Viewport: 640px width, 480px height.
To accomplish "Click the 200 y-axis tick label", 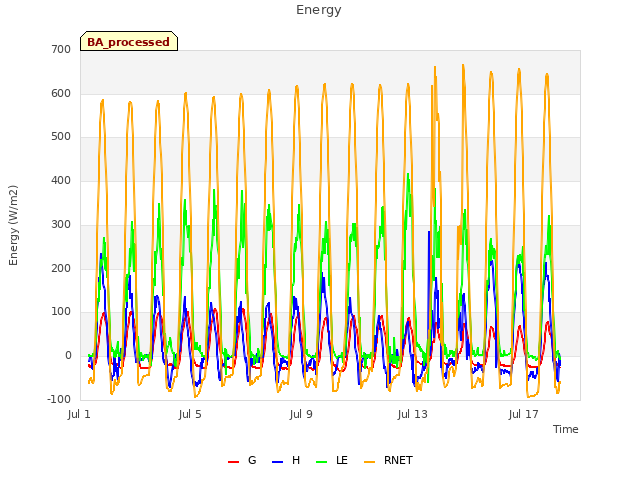I will coord(61,269).
